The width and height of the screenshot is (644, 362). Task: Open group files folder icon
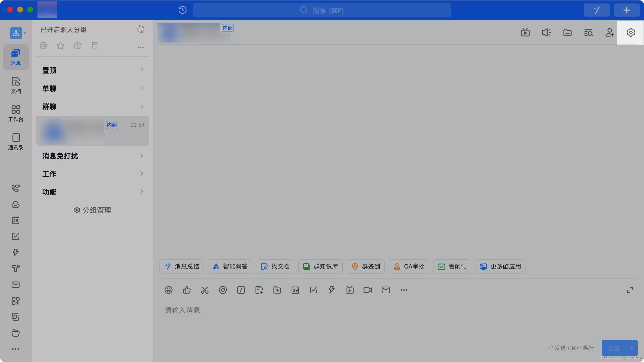(567, 33)
